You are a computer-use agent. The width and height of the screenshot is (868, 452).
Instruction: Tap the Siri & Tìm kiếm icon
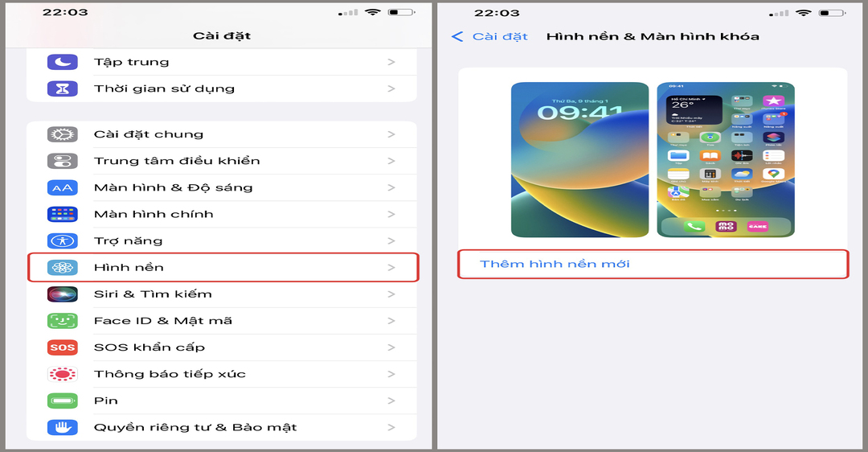pos(62,294)
